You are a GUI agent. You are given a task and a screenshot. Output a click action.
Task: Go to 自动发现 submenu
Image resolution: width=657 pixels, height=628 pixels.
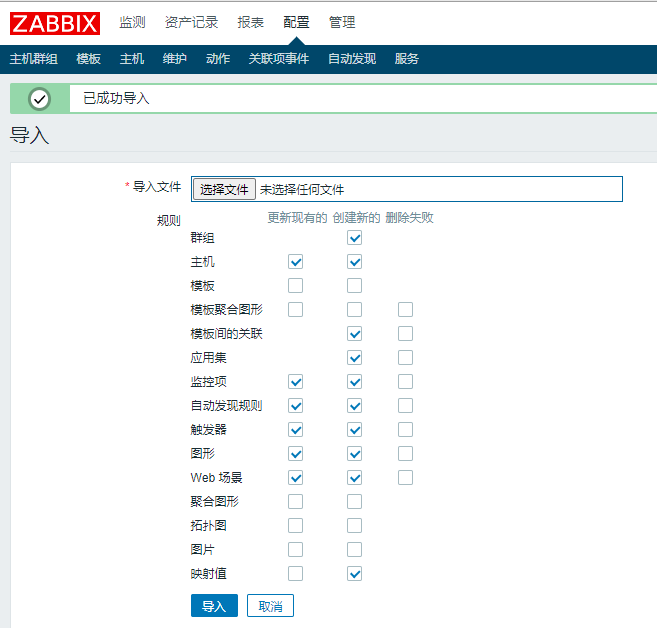pos(352,59)
